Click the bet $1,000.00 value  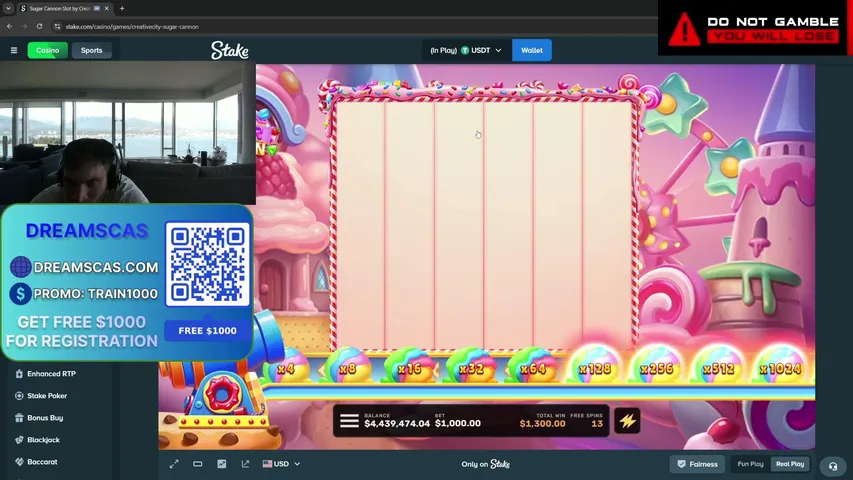click(458, 423)
